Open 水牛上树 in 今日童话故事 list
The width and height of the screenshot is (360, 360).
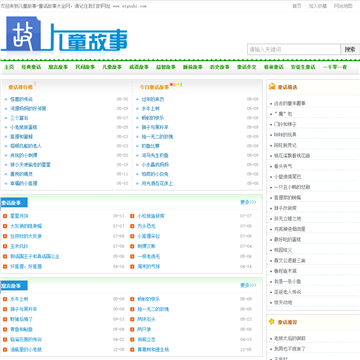pos(151,109)
